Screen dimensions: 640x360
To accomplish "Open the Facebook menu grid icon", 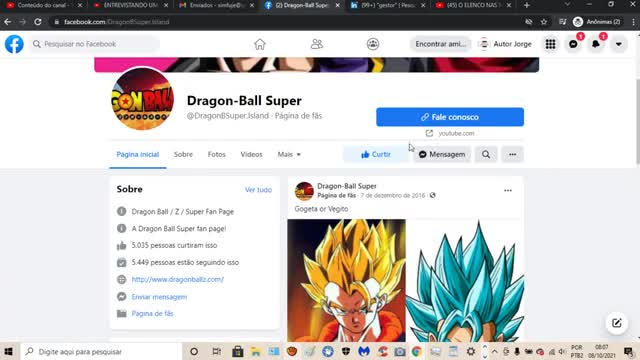I will click(550, 44).
